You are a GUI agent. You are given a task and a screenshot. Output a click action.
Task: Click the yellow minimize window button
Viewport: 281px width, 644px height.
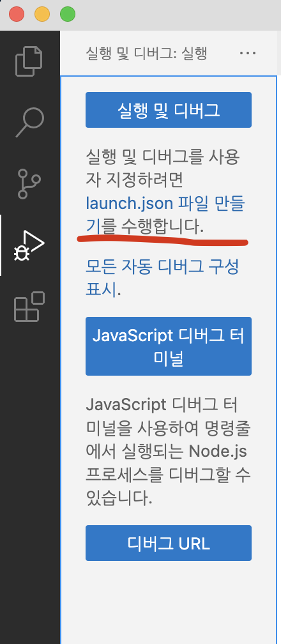[x=42, y=15]
